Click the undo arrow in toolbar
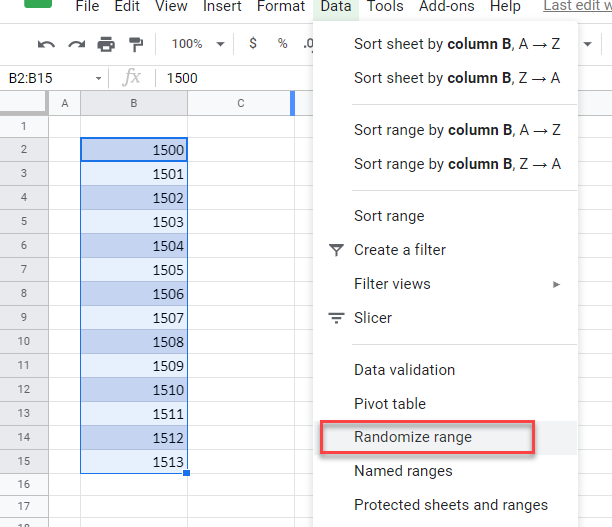This screenshot has height=527, width=612. 46,44
